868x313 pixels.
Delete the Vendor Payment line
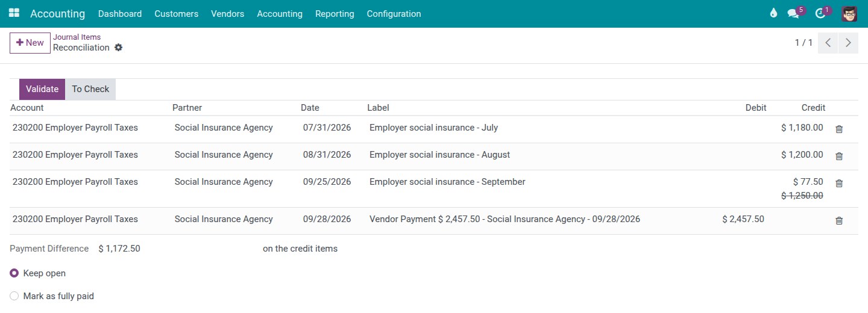pyautogui.click(x=839, y=220)
